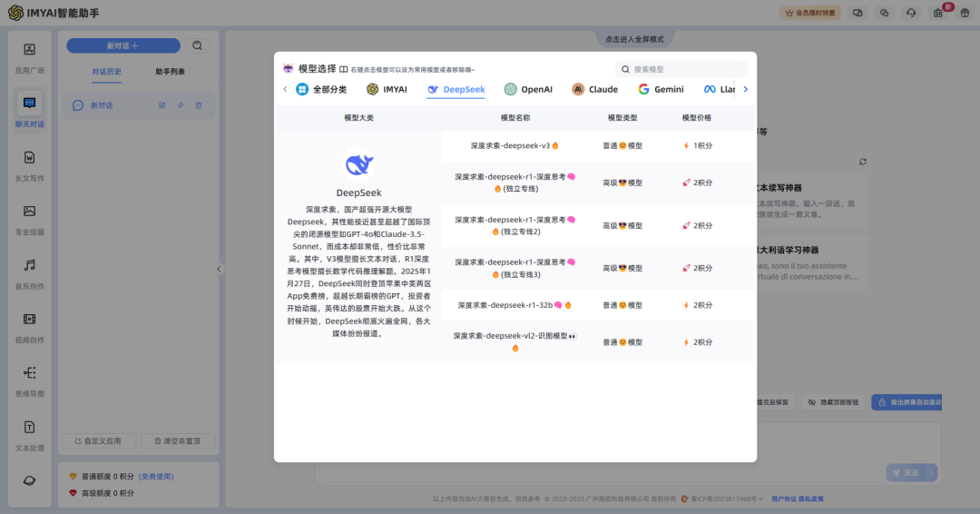This screenshot has width=980, height=514.
Task: Open the 文本处理 sidebar icon
Action: tap(29, 427)
